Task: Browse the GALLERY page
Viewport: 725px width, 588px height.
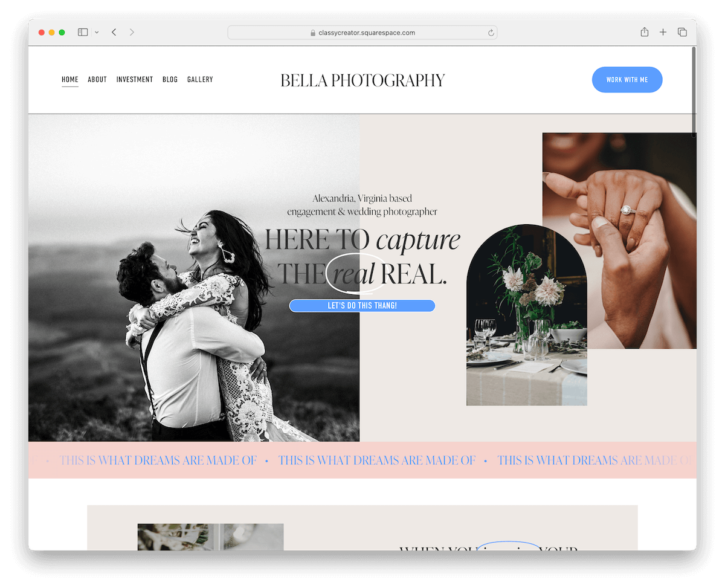Action: pos(200,79)
